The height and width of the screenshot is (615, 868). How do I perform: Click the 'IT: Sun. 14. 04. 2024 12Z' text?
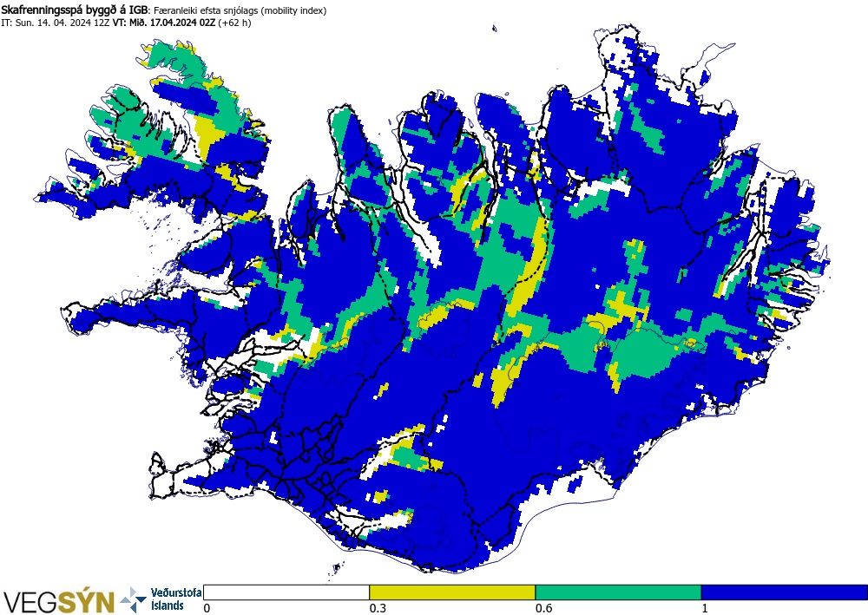[56, 23]
